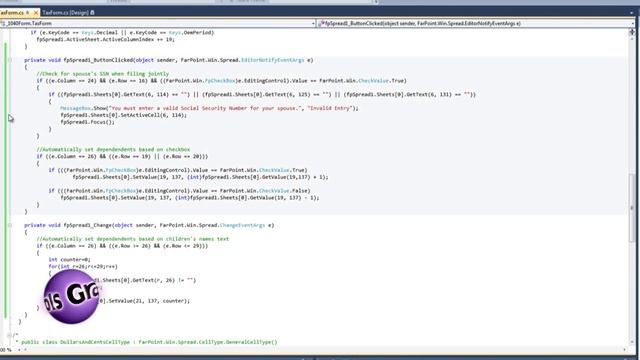Click the 'fpSpread1.Focus();' line
Viewport: 640px width, 360px height.
[x=88, y=122]
